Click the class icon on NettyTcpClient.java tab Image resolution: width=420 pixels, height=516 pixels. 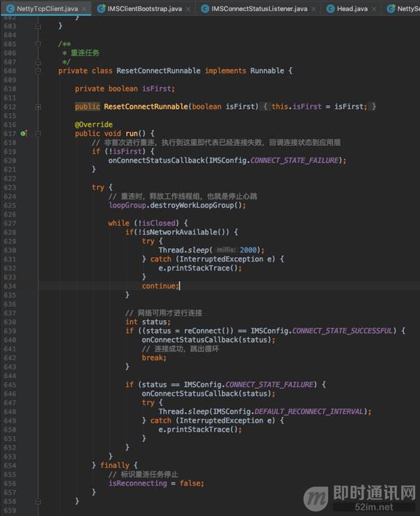[10, 9]
